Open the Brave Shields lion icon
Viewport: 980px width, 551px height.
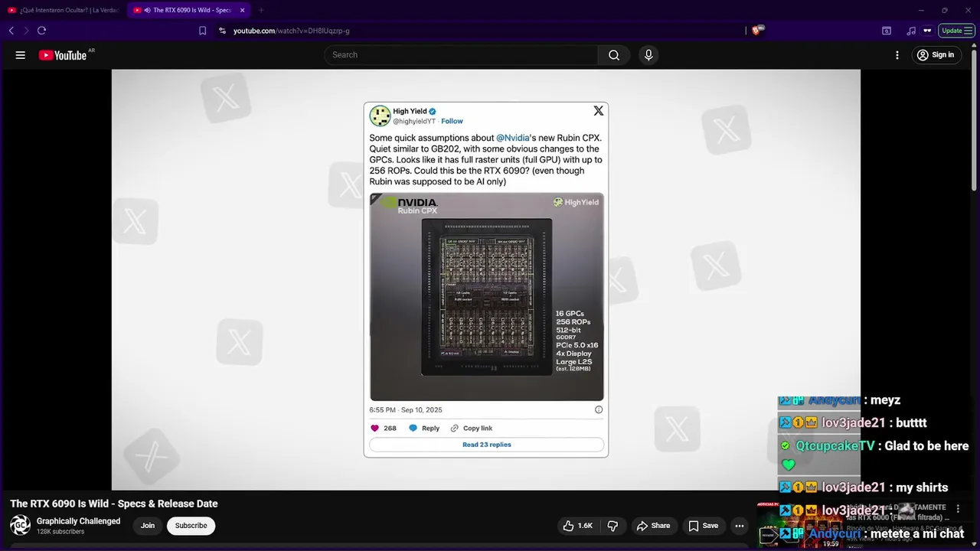pos(757,30)
